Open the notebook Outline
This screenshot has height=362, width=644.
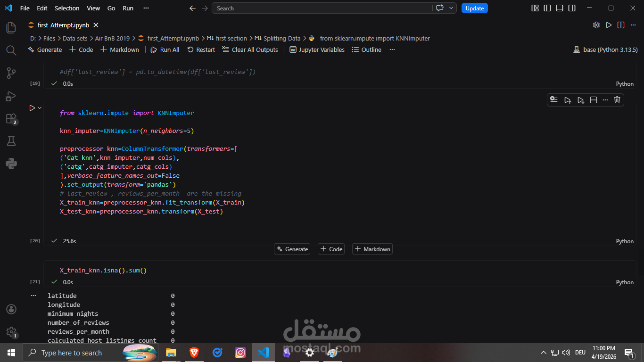tap(366, 49)
